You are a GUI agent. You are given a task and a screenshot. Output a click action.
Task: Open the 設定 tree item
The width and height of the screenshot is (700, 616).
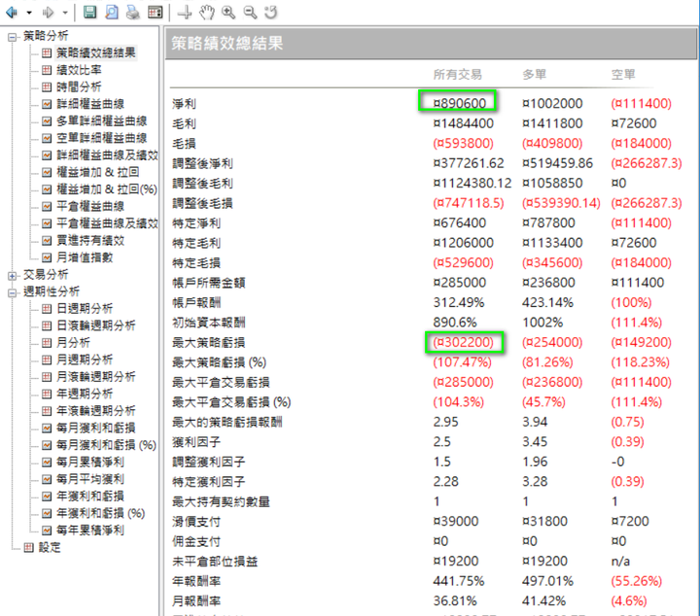(50, 547)
